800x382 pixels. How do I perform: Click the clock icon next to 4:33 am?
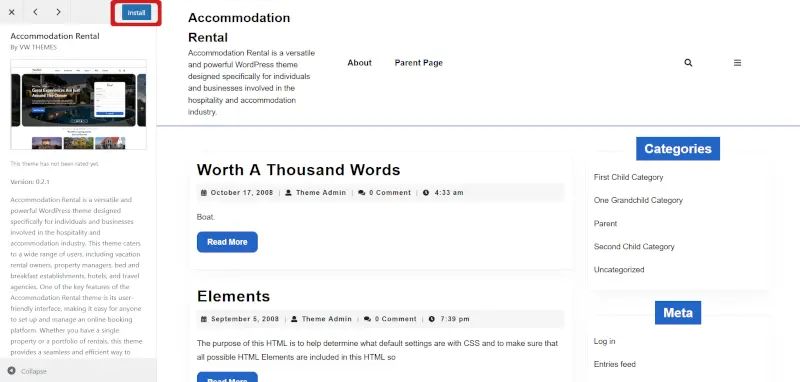point(426,193)
